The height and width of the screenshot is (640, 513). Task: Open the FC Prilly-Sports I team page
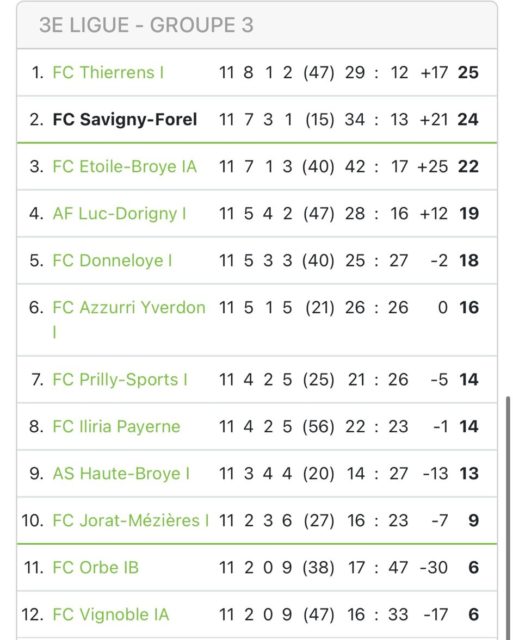click(120, 380)
